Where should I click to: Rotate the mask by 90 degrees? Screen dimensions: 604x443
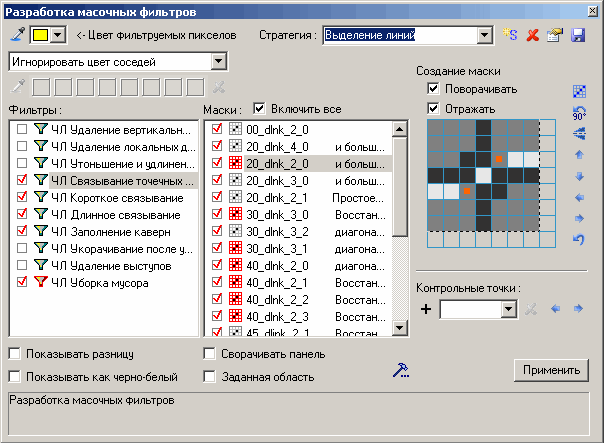coord(579,113)
